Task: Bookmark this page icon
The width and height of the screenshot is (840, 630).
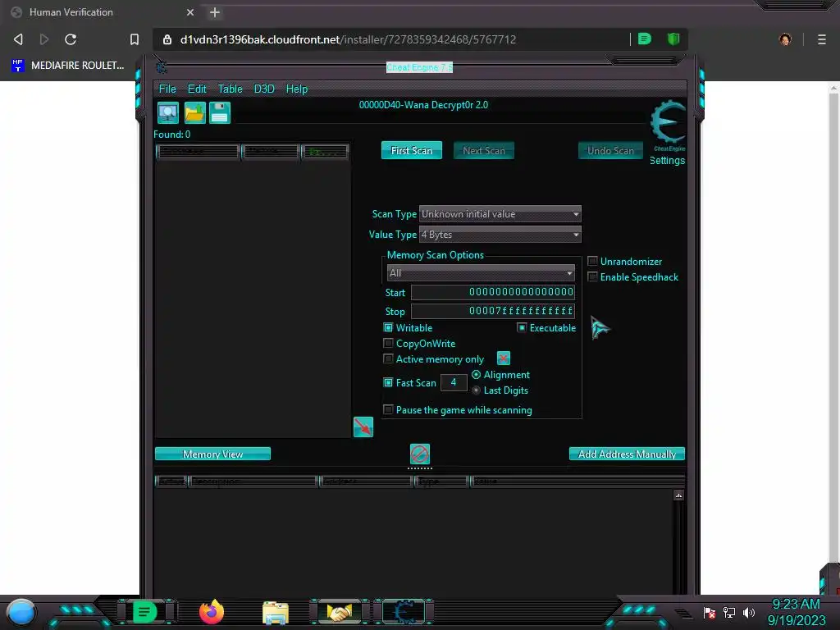Action: [135, 39]
